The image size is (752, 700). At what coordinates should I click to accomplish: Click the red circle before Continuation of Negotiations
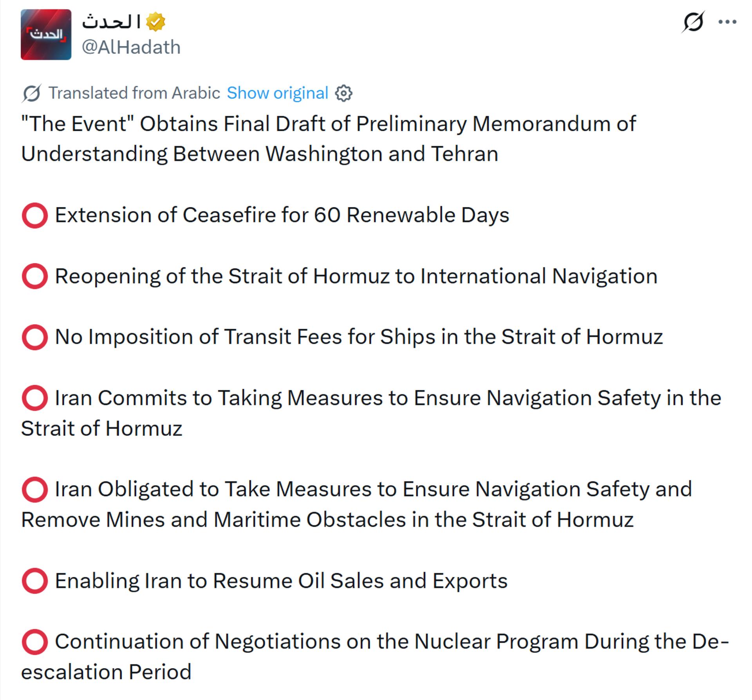coord(35,642)
